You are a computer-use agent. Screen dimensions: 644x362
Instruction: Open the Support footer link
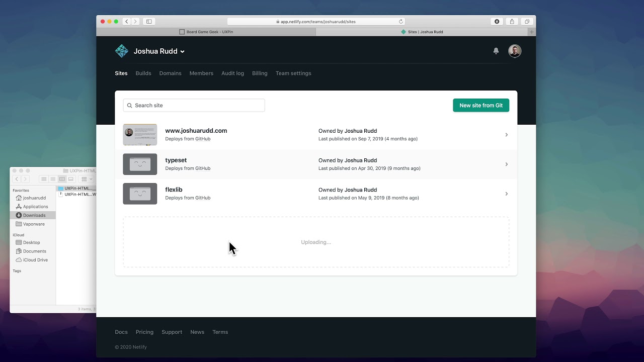pos(172,332)
